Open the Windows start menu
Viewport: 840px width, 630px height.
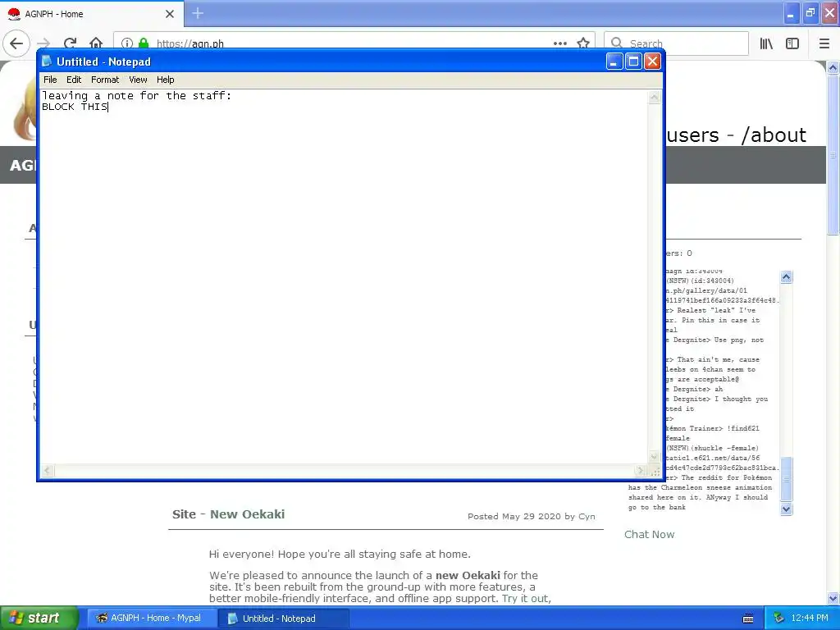point(39,619)
